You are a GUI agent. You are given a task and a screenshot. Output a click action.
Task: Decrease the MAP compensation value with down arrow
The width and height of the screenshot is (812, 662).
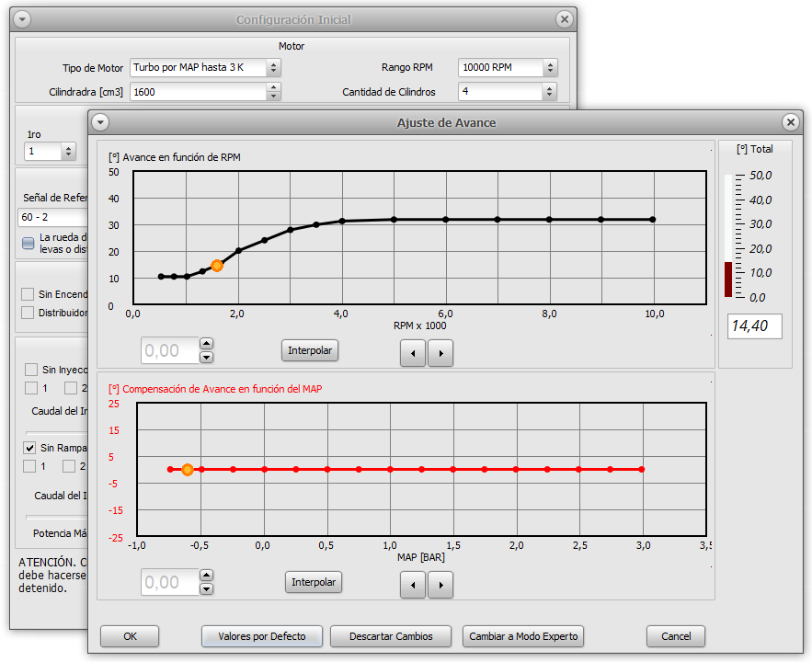coord(207,589)
